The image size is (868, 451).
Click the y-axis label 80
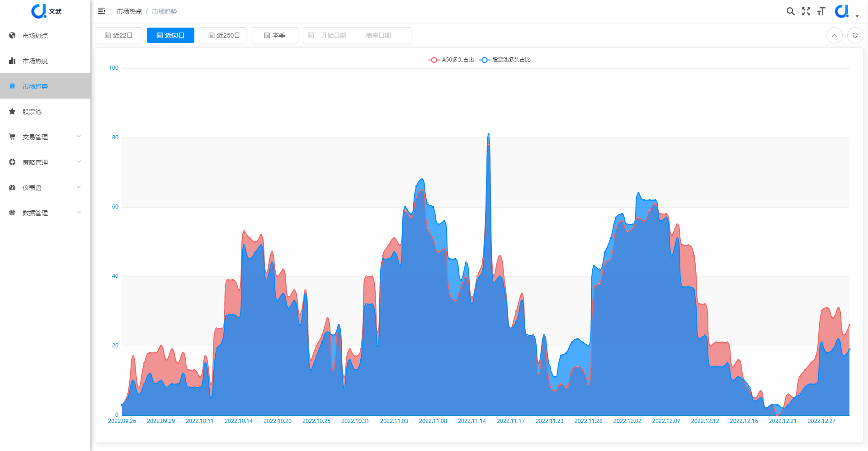tap(115, 138)
